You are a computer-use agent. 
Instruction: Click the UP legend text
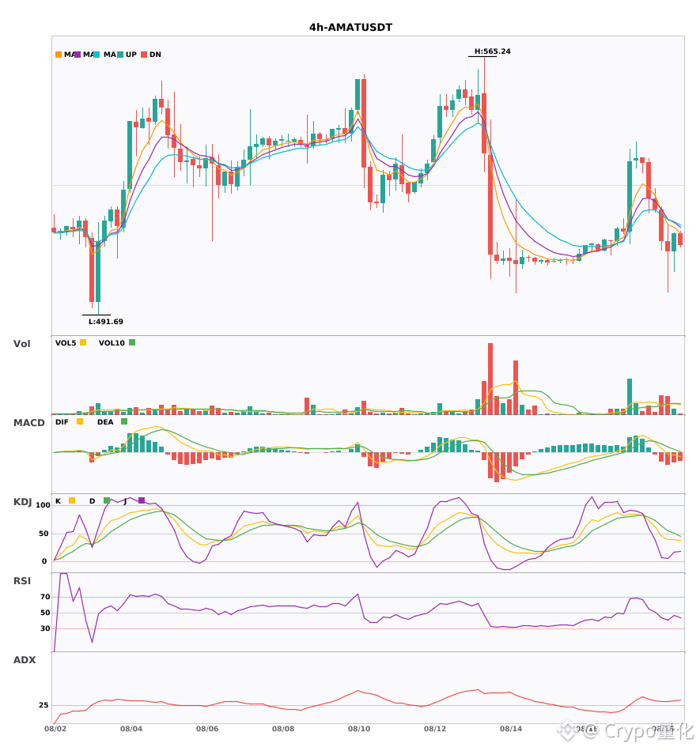(131, 55)
